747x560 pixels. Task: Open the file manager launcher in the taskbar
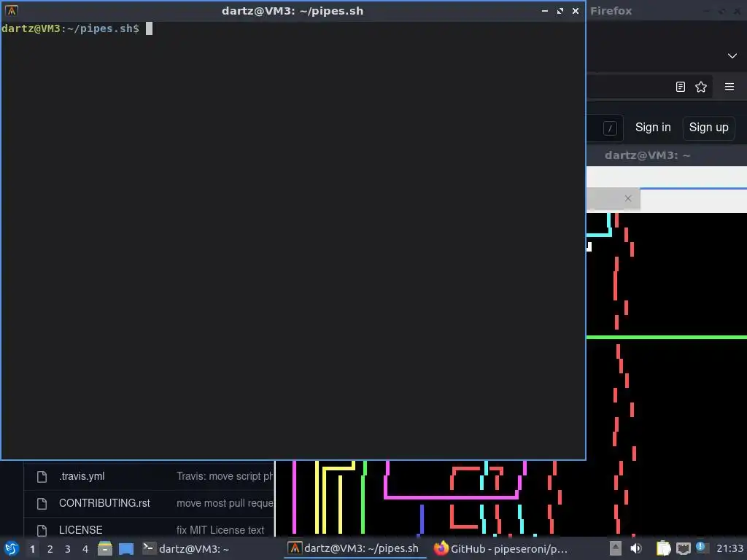click(105, 548)
